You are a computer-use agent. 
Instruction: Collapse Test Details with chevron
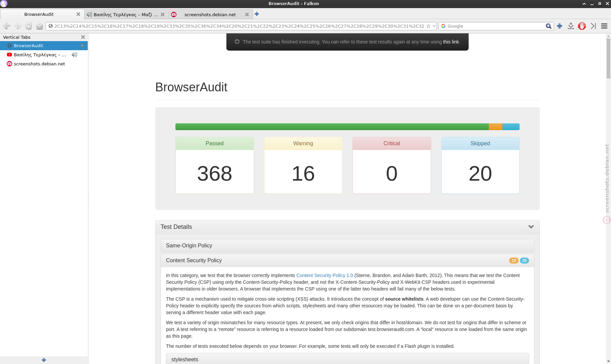coord(531,227)
